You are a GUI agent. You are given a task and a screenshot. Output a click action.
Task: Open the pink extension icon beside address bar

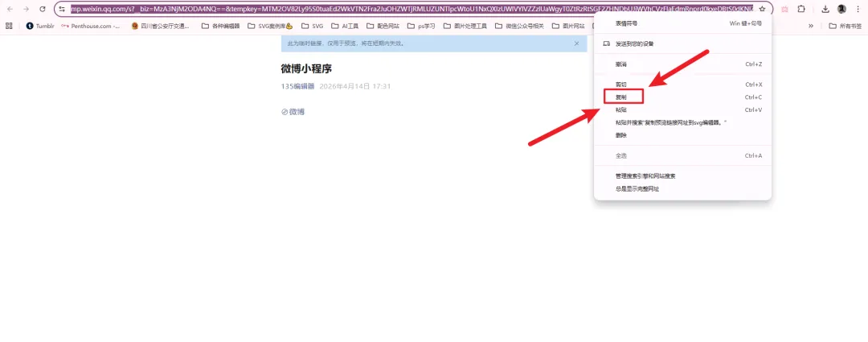(x=784, y=9)
